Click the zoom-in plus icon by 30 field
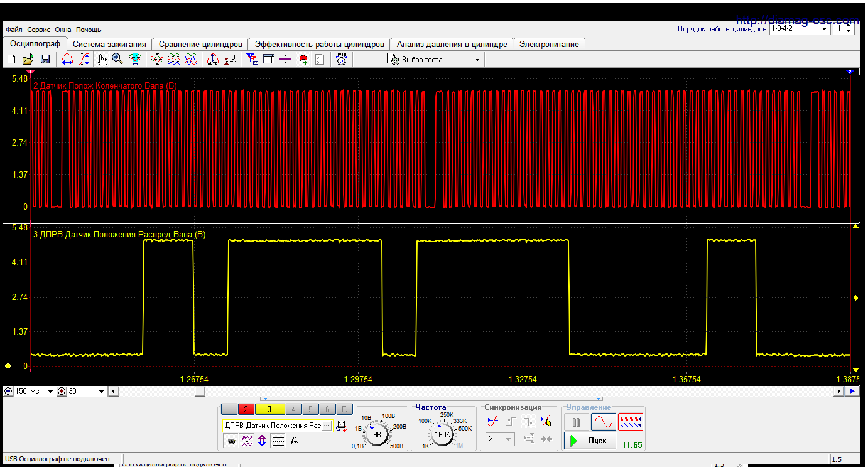Screen dimensions: 868x467 (x=62, y=391)
